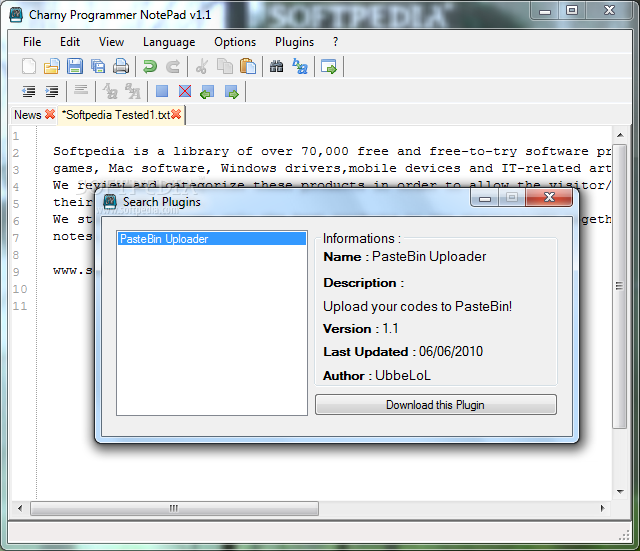Switch to the News tab
Viewport: 640px width, 551px height.
(28, 115)
